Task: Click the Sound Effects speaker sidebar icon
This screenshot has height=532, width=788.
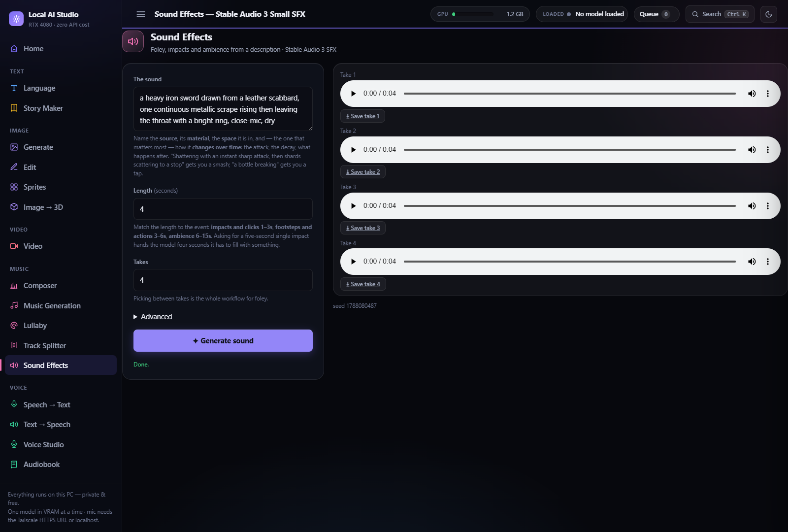Action: coord(14,366)
